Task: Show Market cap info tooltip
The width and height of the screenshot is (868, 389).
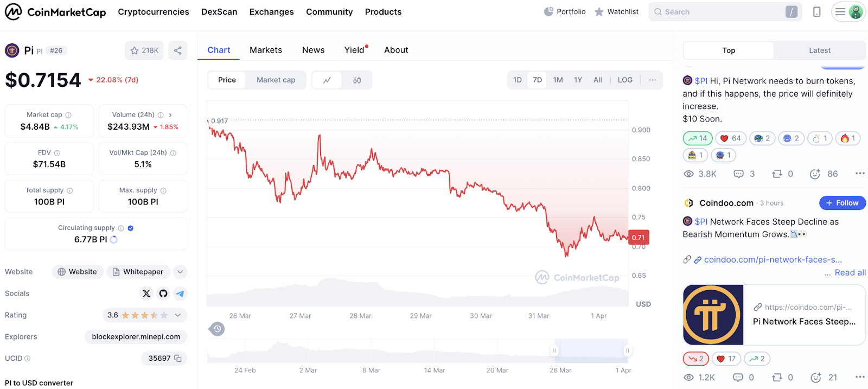Action: point(68,115)
